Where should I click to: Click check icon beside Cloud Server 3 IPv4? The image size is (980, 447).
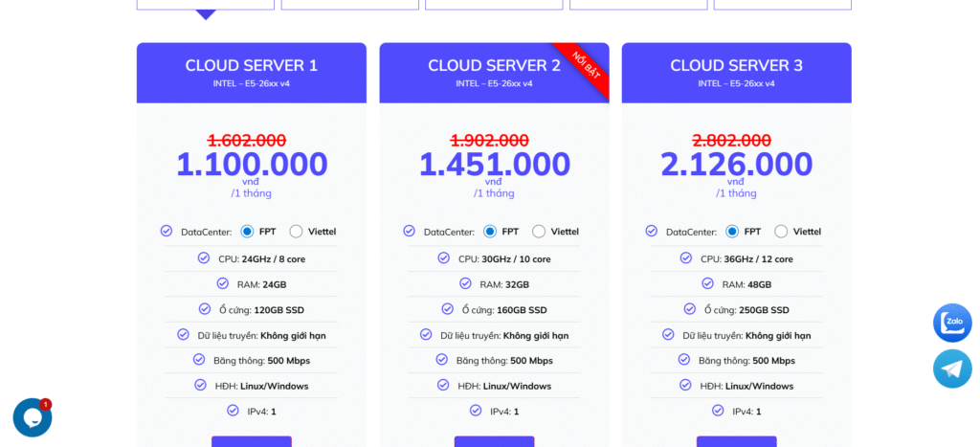click(x=718, y=411)
